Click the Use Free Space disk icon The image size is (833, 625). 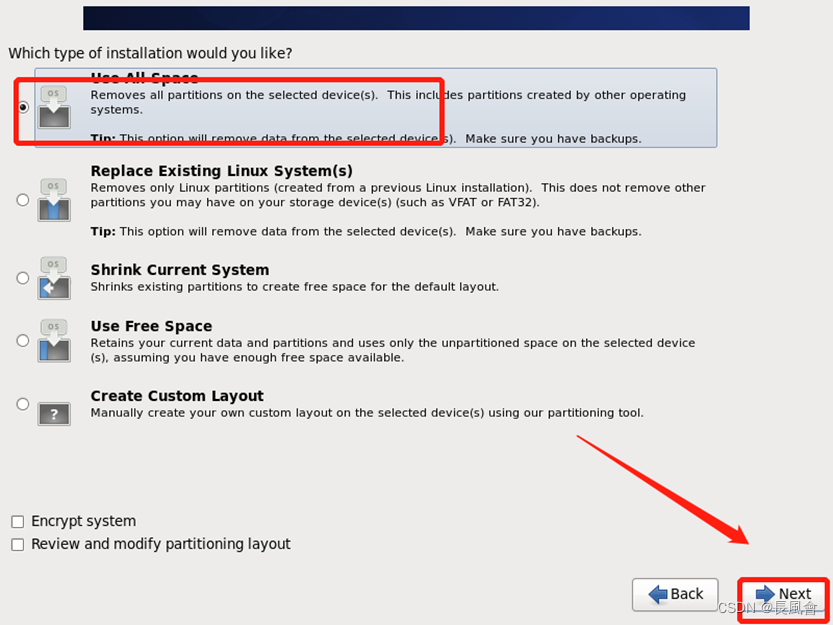coord(54,341)
